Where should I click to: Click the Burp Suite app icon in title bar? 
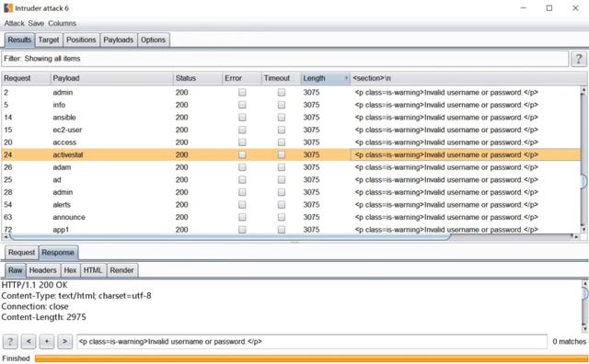point(8,8)
